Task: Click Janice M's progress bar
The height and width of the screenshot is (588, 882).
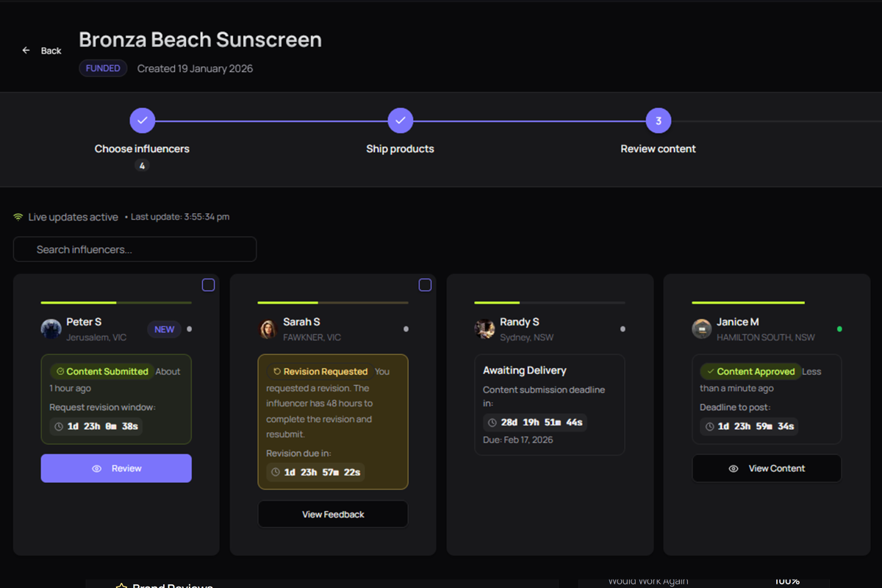Action: tap(748, 301)
